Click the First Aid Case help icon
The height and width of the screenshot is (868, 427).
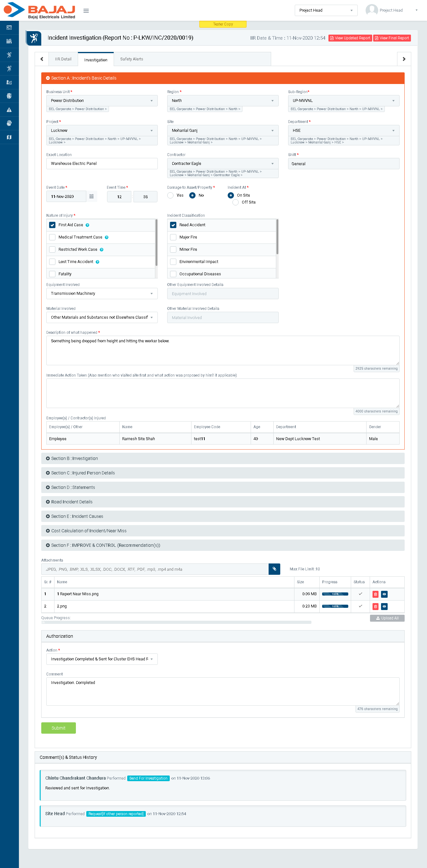tap(87, 225)
